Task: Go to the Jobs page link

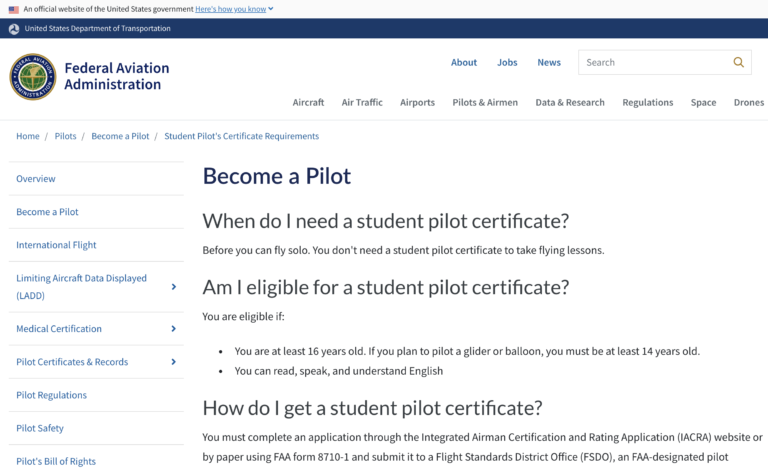Action: pos(507,62)
